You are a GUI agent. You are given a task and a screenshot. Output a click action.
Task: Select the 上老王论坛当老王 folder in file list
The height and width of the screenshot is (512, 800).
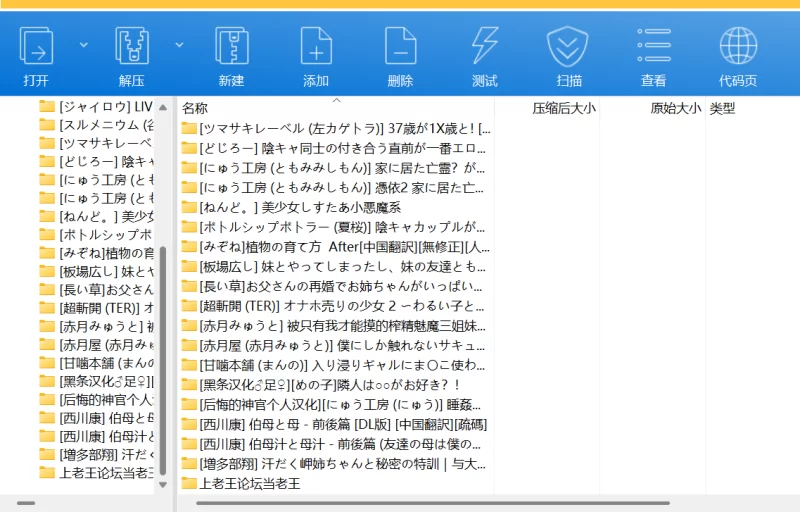tap(250, 483)
